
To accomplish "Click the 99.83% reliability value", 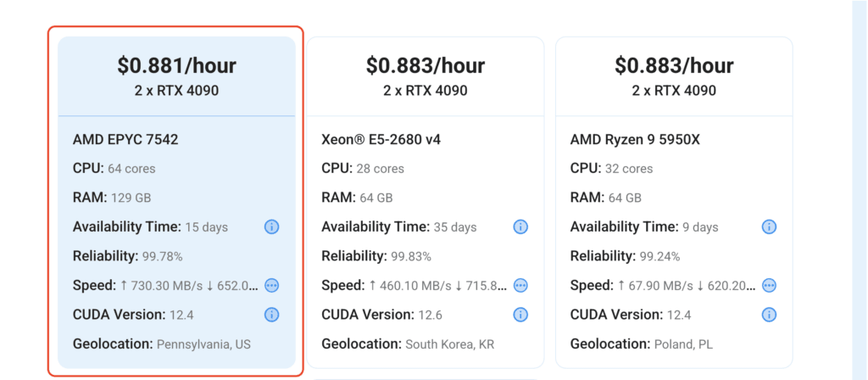I will click(x=411, y=256).
